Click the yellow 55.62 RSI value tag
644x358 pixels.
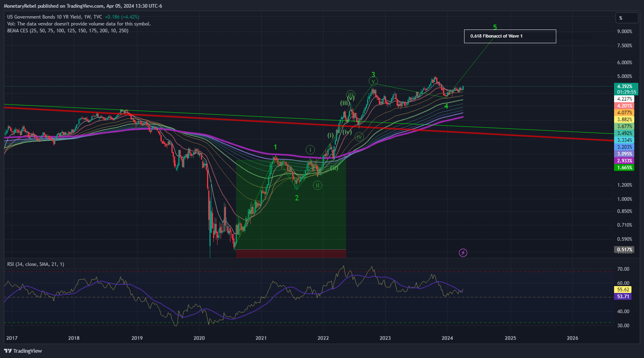[x=623, y=290]
